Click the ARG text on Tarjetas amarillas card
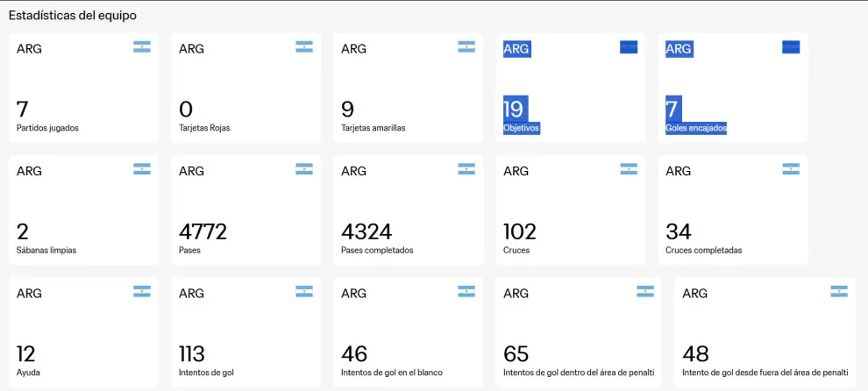The height and width of the screenshot is (391, 868). pos(353,49)
